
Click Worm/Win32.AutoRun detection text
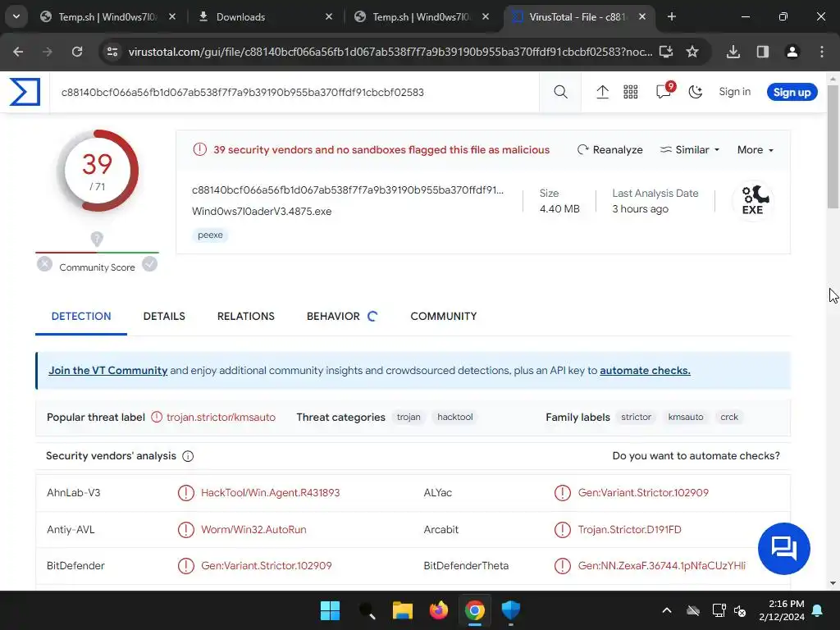coord(253,529)
